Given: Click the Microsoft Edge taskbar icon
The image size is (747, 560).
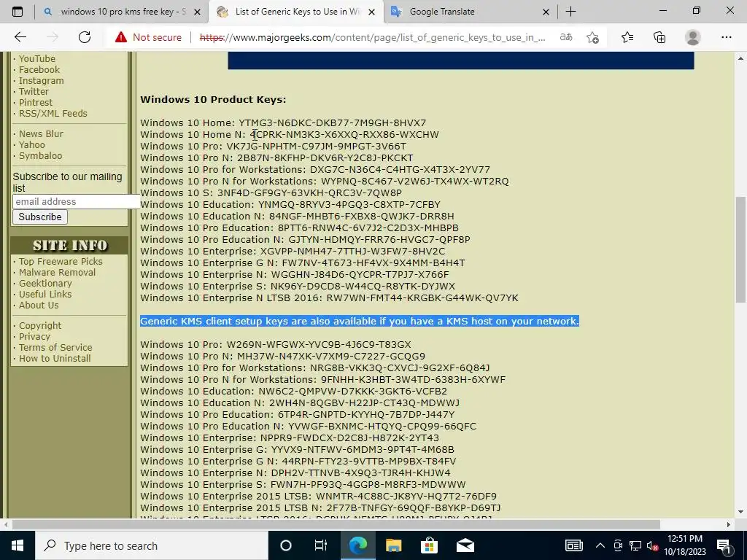Looking at the screenshot, I should click(357, 545).
